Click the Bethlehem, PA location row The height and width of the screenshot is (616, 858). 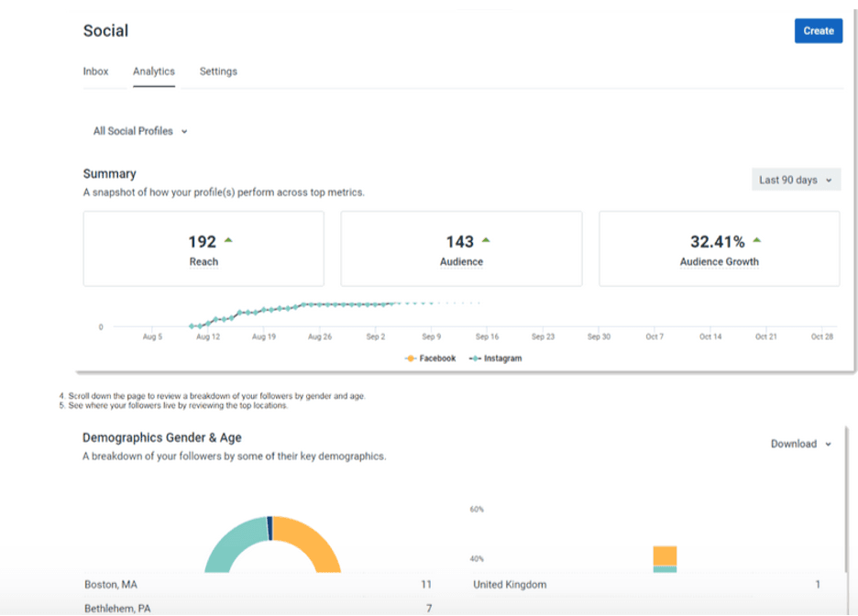(115, 607)
